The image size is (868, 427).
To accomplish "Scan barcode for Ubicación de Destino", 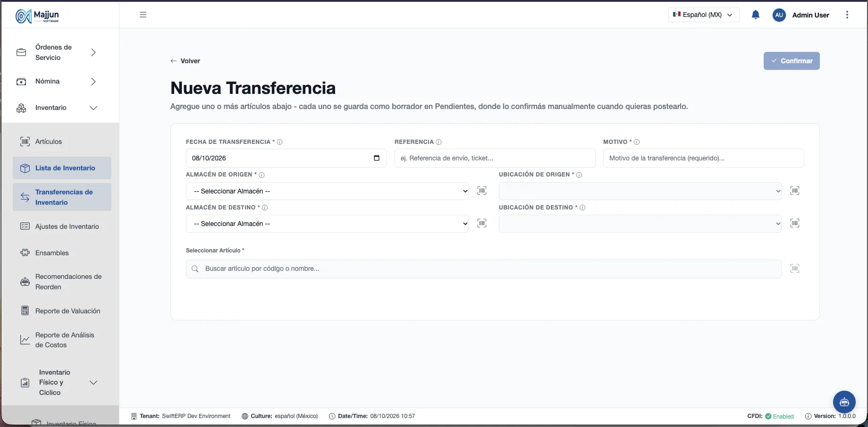I will click(x=795, y=223).
